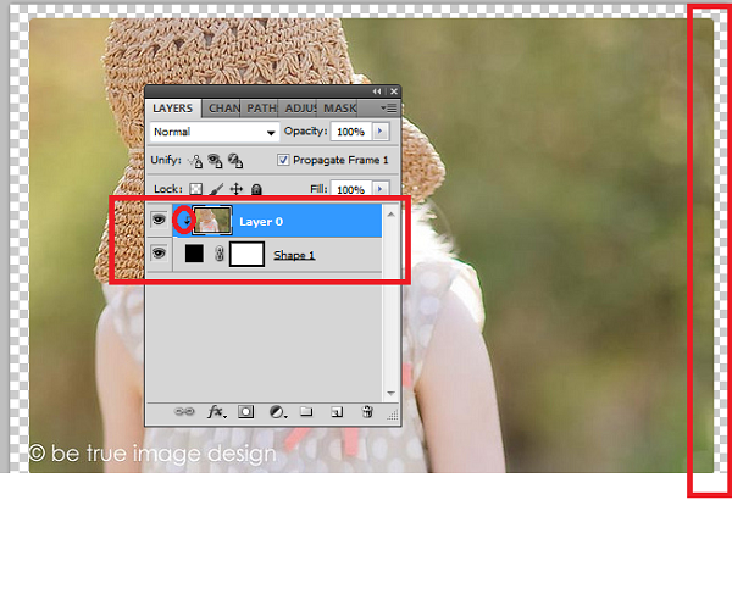Viewport: 732px width, 600px height.
Task: Lock transparent pixels icon
Action: [196, 189]
